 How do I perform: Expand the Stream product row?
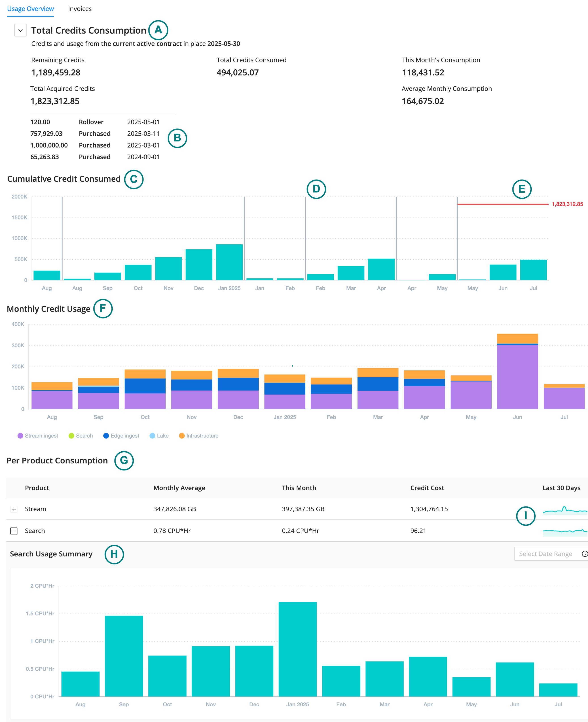pos(14,509)
